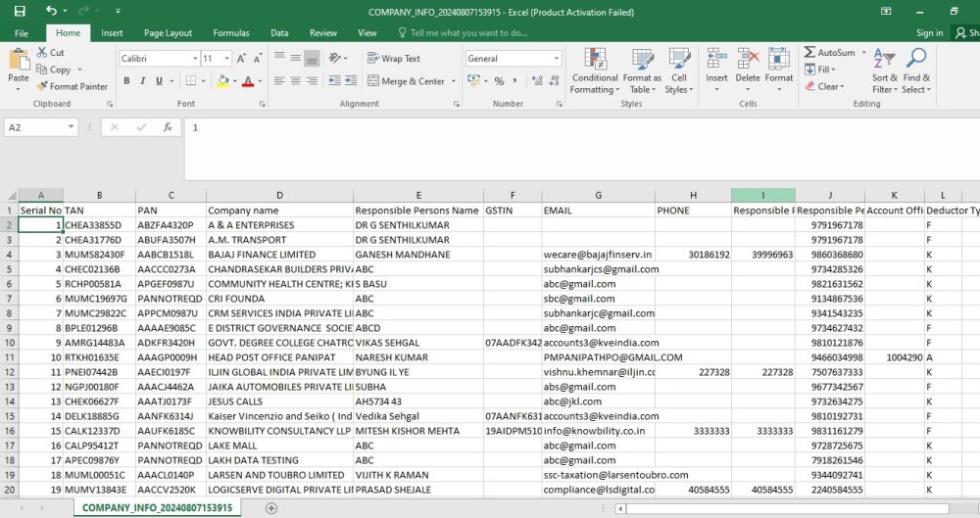Click Merge & Center
The width and height of the screenshot is (980, 518).
[407, 81]
